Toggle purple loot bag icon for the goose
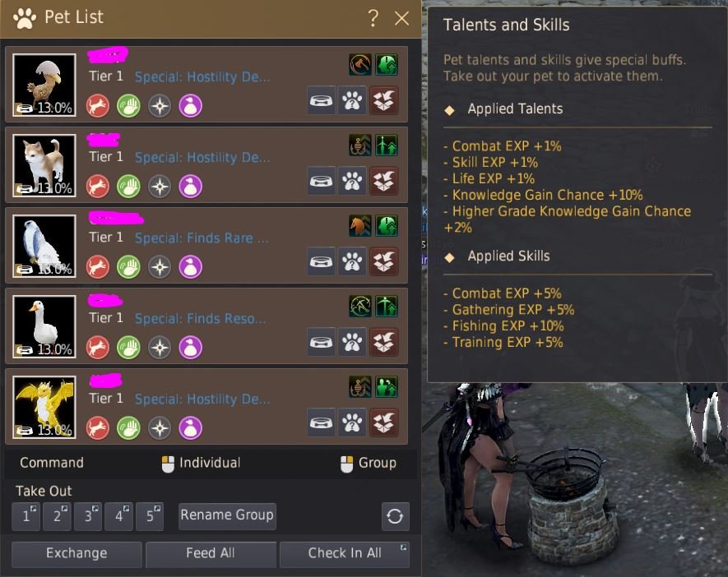728x577 pixels. (x=190, y=347)
